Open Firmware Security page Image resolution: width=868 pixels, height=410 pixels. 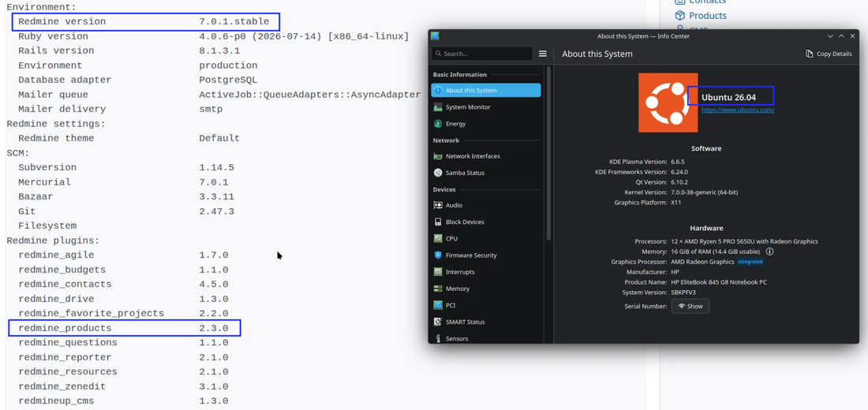tap(485, 255)
